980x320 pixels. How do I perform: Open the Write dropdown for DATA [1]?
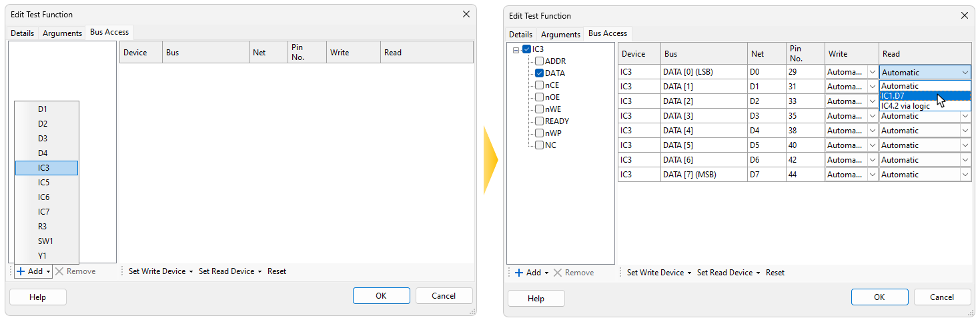(872, 87)
